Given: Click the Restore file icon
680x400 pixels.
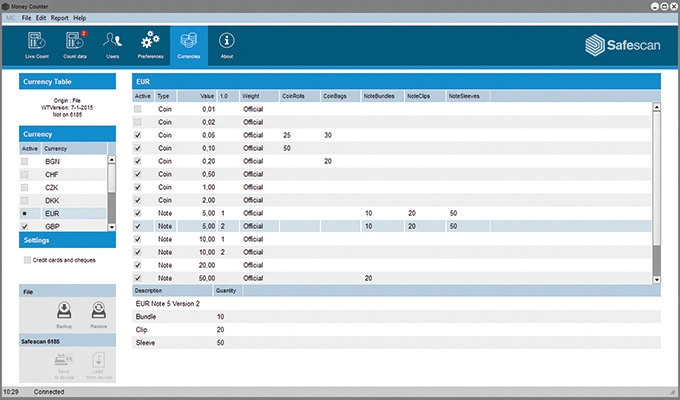Looking at the screenshot, I should click(99, 313).
